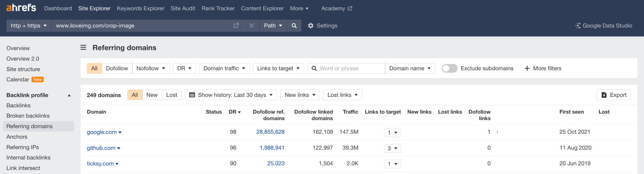Open Show history Last 30 days dropdown
644x174 pixels.
click(x=231, y=95)
